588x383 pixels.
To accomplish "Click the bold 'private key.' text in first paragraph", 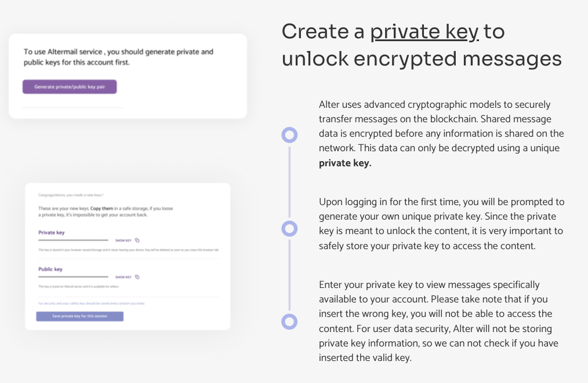I will 344,163.
